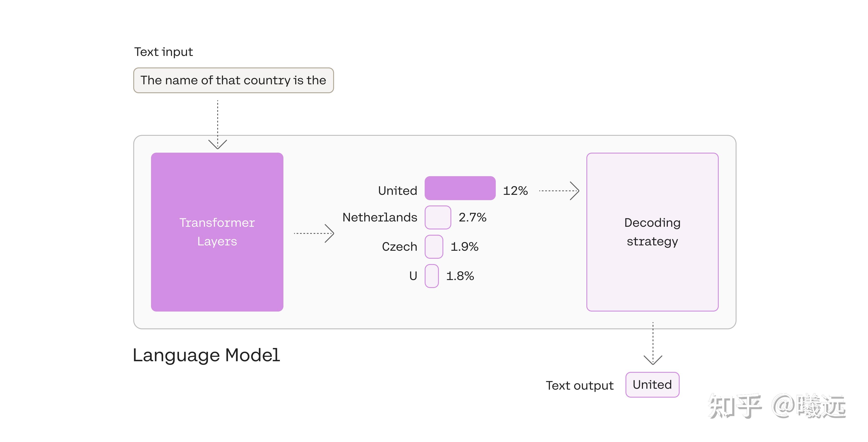Image resolution: width=868 pixels, height=442 pixels.
Task: Click the Decoding strategy box
Action: (x=652, y=232)
